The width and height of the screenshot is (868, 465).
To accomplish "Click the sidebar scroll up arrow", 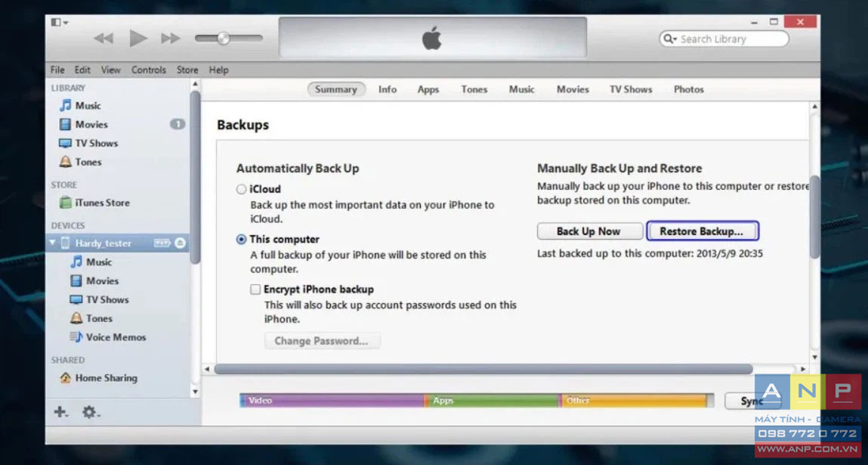I will [x=195, y=84].
